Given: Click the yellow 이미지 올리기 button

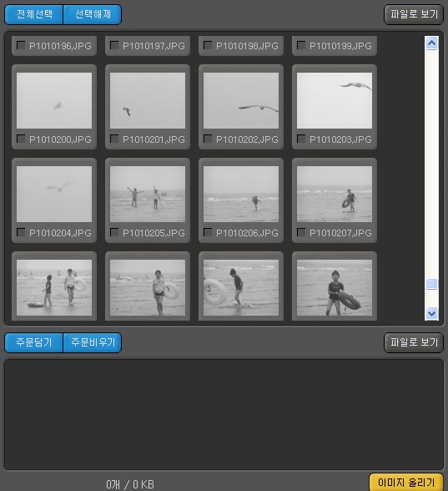Looking at the screenshot, I should [x=406, y=483].
